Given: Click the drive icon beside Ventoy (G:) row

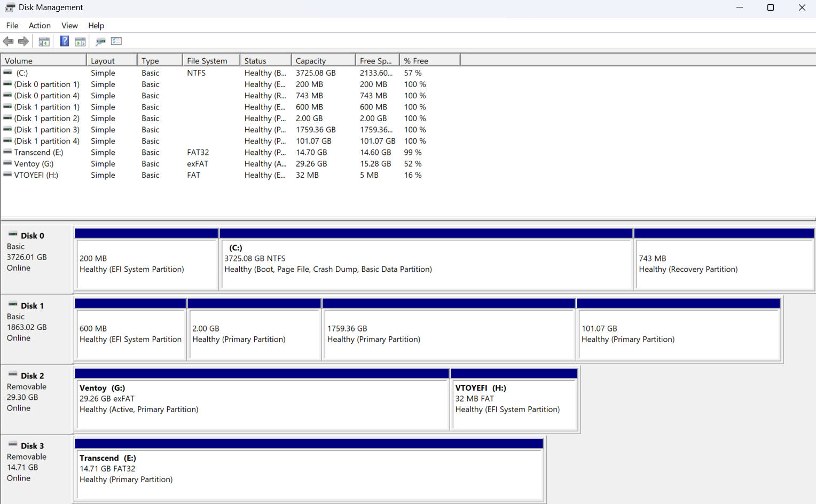Looking at the screenshot, I should click(7, 163).
